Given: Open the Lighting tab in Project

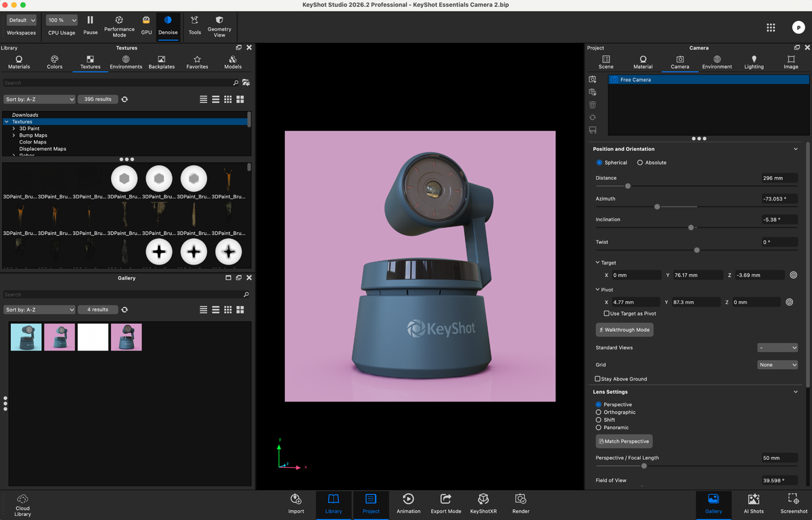Looking at the screenshot, I should (754, 62).
